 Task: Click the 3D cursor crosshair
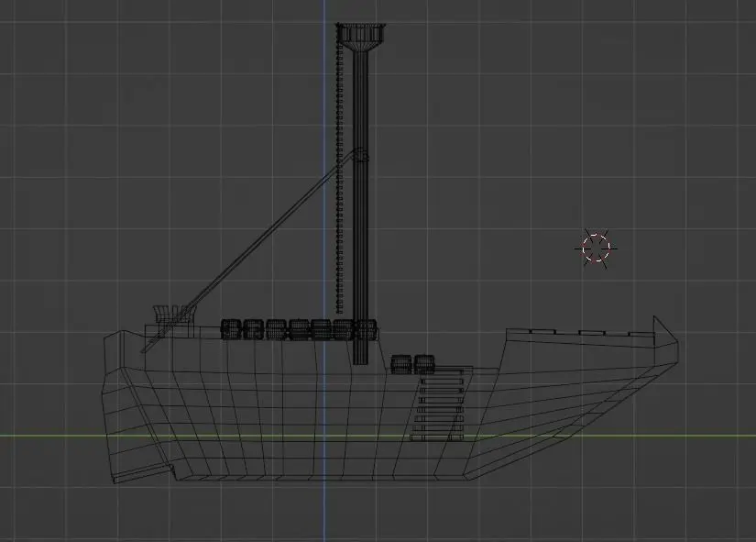tap(597, 249)
